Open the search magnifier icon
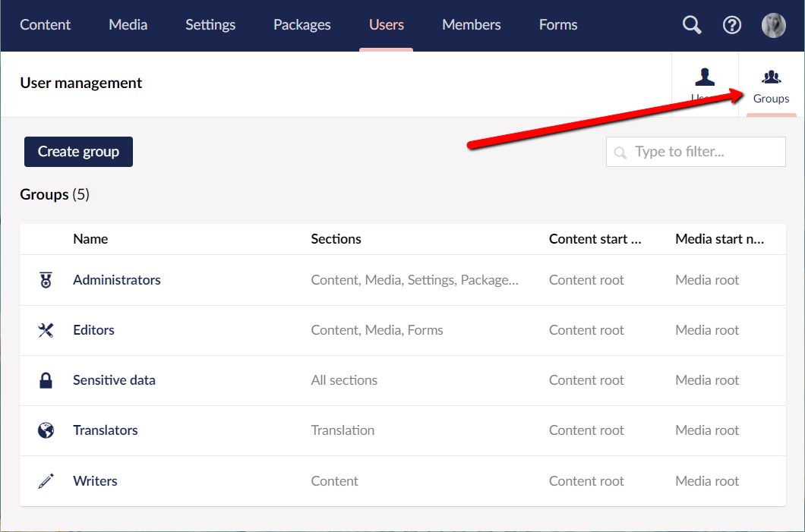This screenshot has width=805, height=532. (x=692, y=24)
